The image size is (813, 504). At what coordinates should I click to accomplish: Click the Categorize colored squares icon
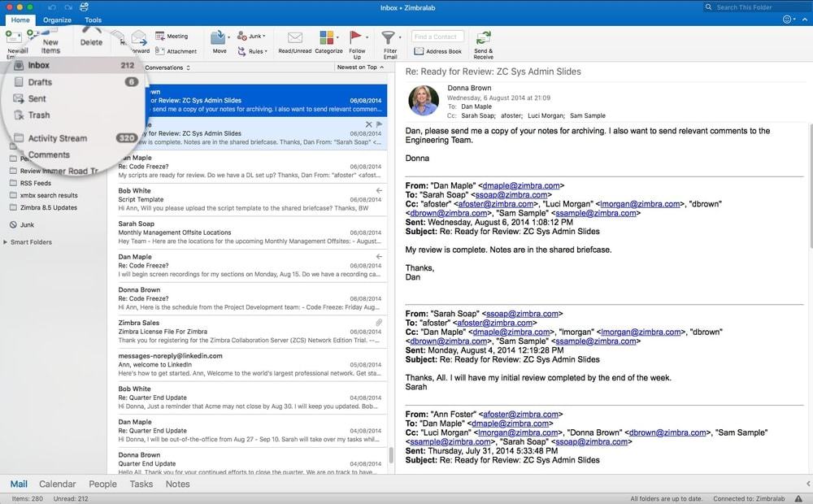[327, 37]
